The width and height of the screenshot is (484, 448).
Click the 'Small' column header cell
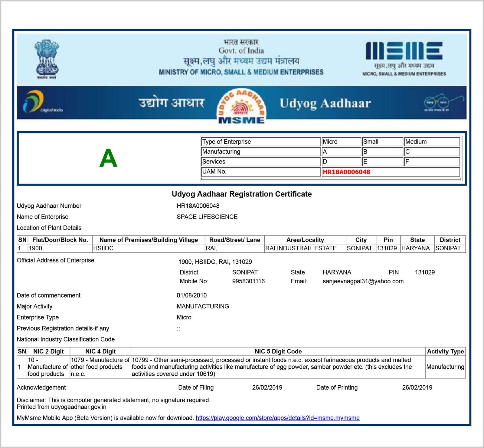pyautogui.click(x=383, y=142)
